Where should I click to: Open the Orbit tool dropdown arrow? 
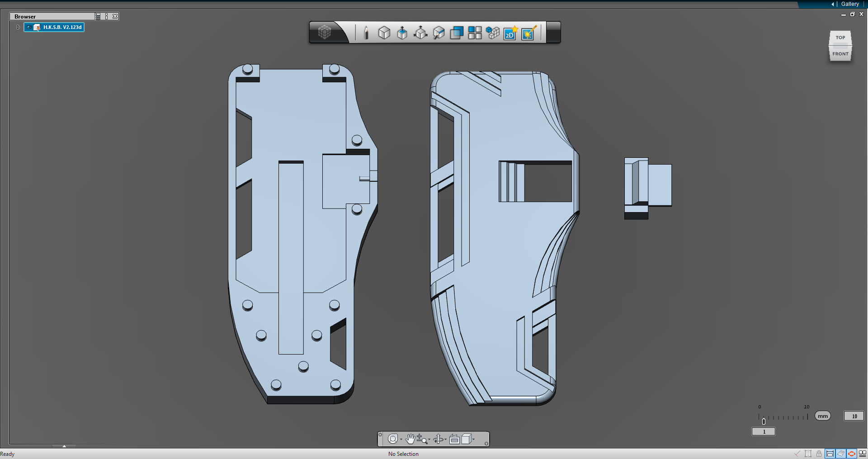(445, 439)
